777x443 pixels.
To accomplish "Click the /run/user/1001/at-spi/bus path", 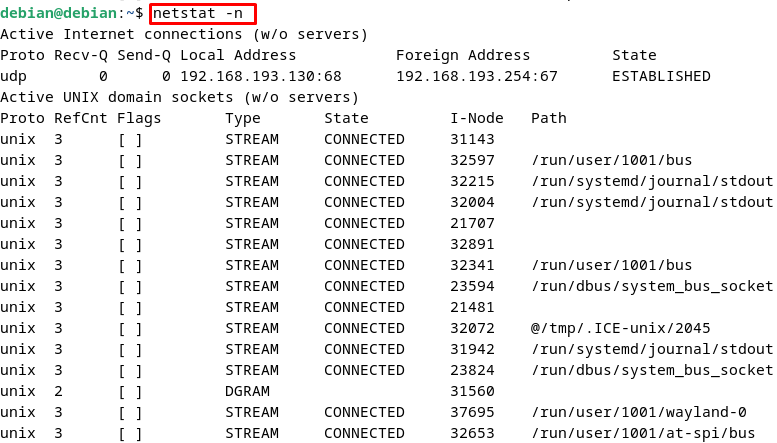I will click(x=643, y=433).
